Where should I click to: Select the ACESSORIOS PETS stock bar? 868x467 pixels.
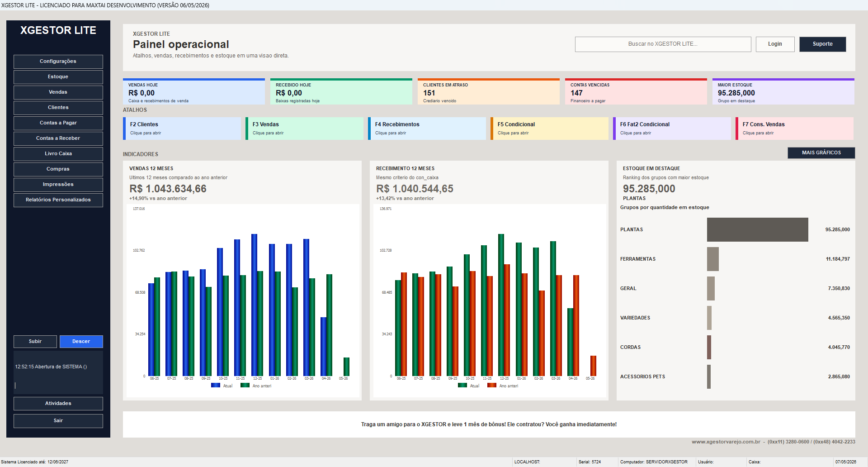tap(709, 376)
